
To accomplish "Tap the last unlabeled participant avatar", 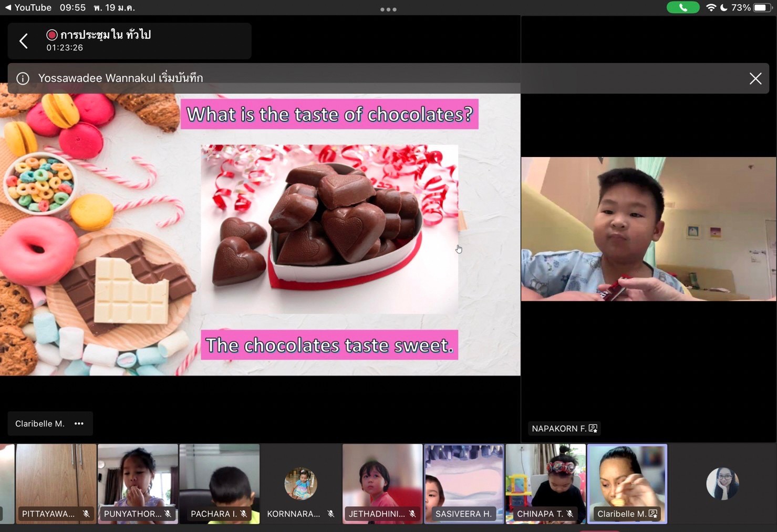I will point(722,483).
